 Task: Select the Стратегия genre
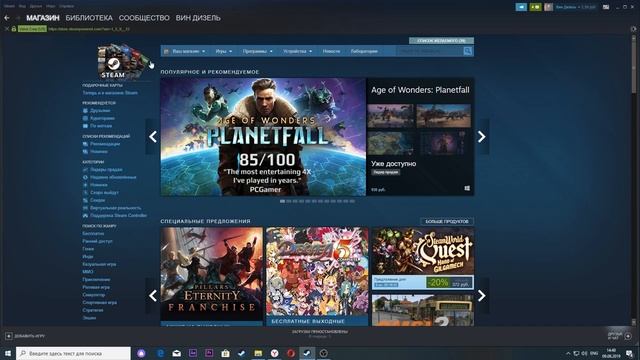coord(93,310)
